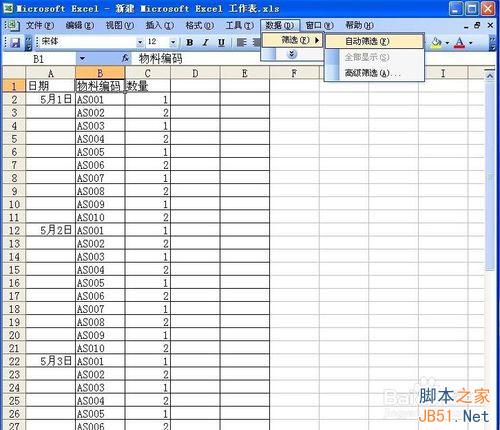500x430 pixels.
Task: Expand the Data menu with double chevron
Action: (x=292, y=54)
